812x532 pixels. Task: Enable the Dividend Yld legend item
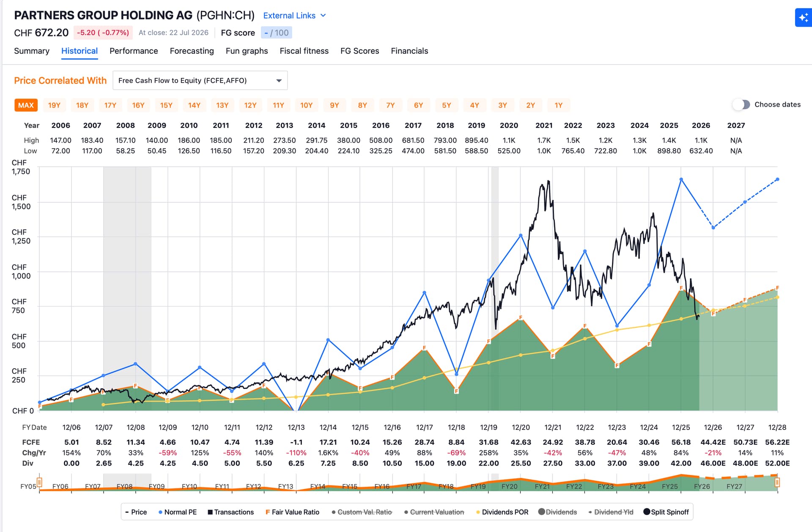tap(611, 512)
